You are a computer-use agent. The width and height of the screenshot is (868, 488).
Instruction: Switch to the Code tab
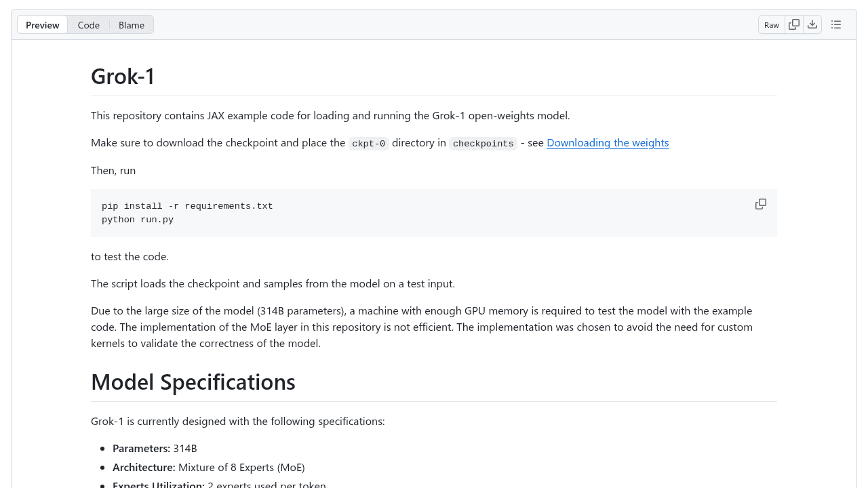pyautogui.click(x=88, y=24)
